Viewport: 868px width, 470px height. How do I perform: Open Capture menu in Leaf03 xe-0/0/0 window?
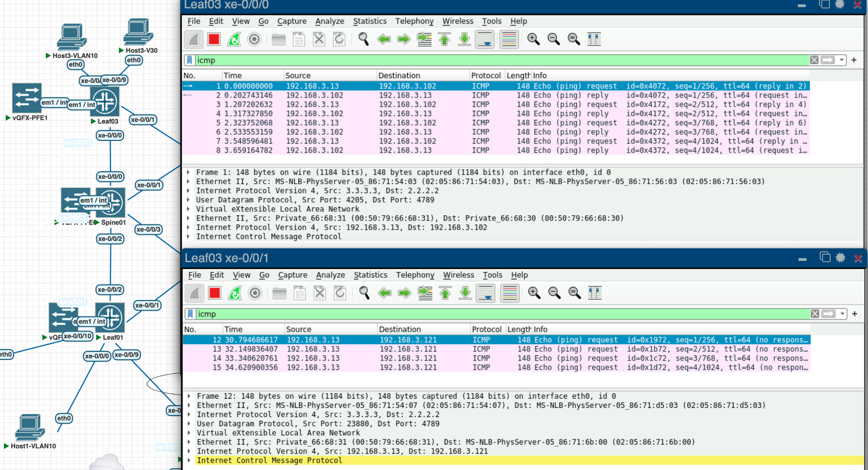point(292,21)
